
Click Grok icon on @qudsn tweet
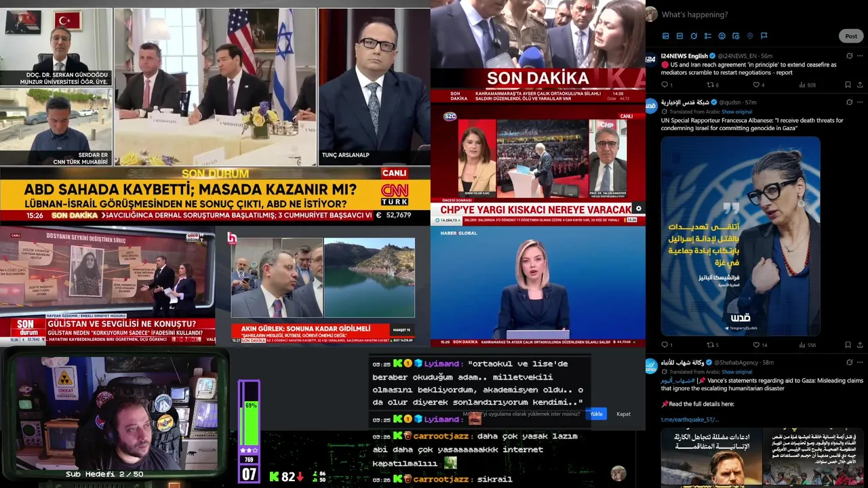[x=849, y=102]
